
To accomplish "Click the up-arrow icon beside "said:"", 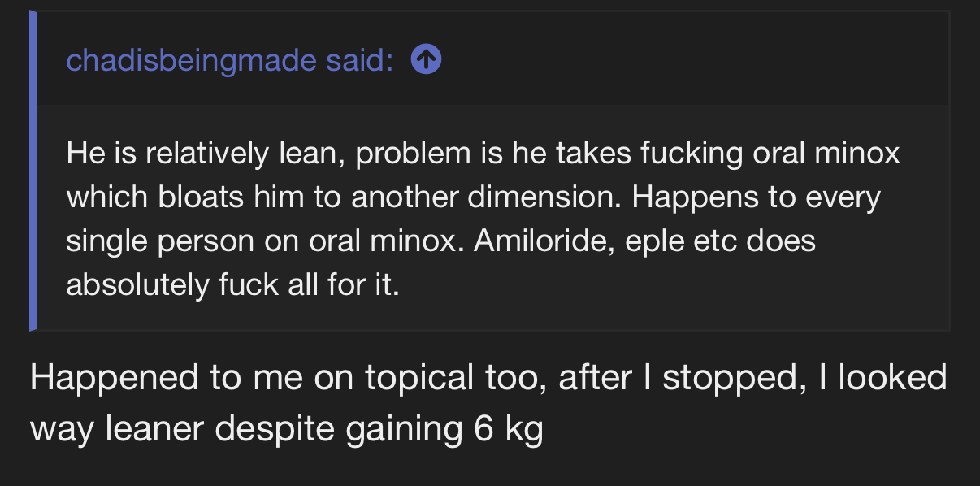I will (x=427, y=59).
